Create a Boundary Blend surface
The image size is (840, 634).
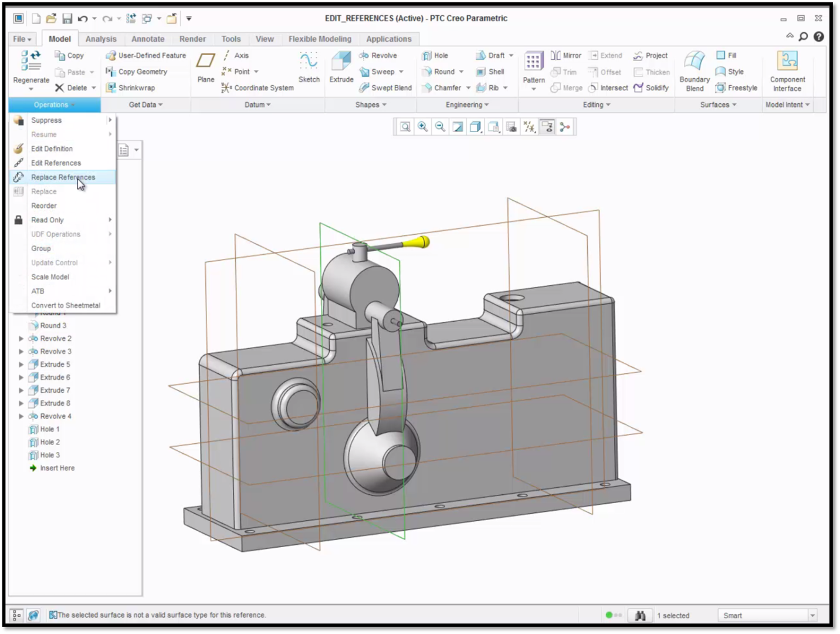(x=695, y=72)
